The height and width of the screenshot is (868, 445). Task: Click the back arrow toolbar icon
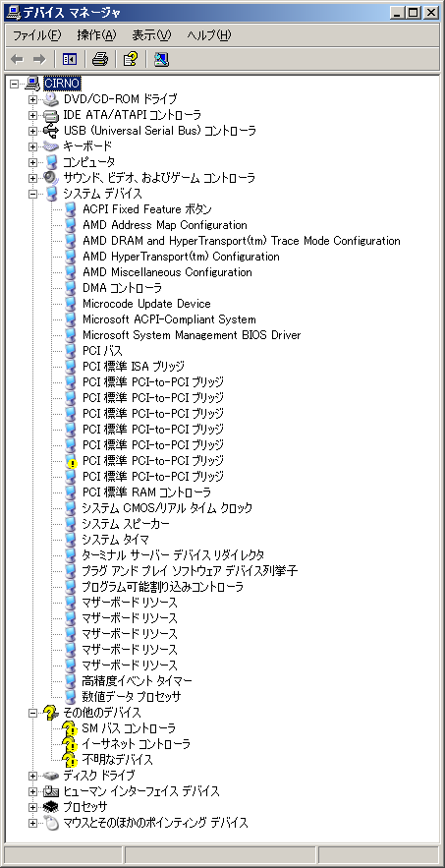[18, 59]
